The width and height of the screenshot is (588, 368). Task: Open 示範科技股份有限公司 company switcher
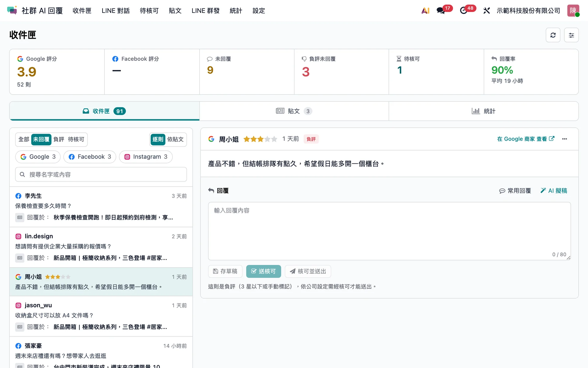coord(528,11)
